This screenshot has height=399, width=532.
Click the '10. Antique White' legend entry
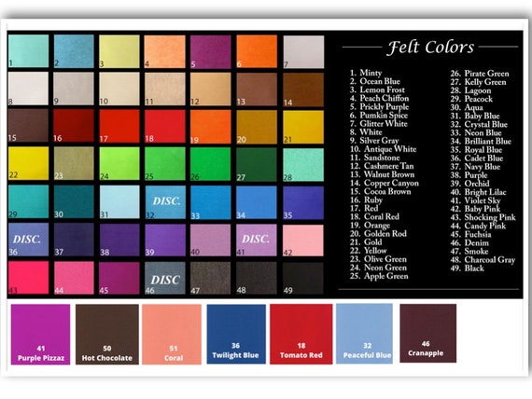(x=384, y=149)
